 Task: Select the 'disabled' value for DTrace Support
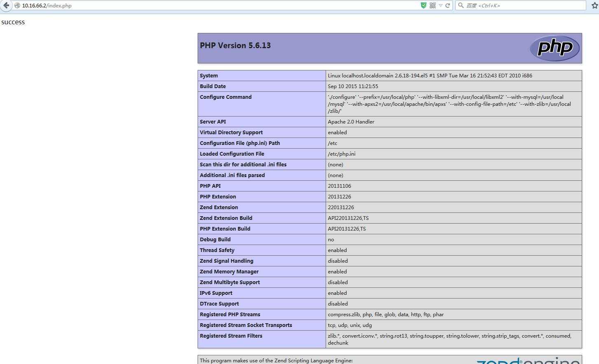coord(338,304)
